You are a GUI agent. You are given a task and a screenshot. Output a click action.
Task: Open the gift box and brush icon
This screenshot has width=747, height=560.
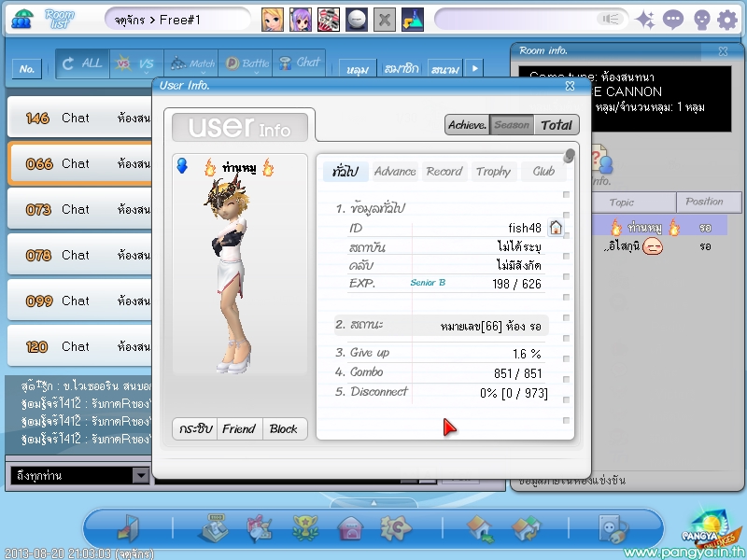coord(260,528)
